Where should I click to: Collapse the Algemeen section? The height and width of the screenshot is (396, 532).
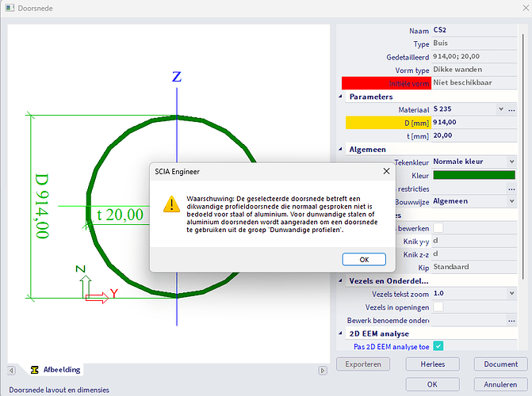tap(340, 149)
